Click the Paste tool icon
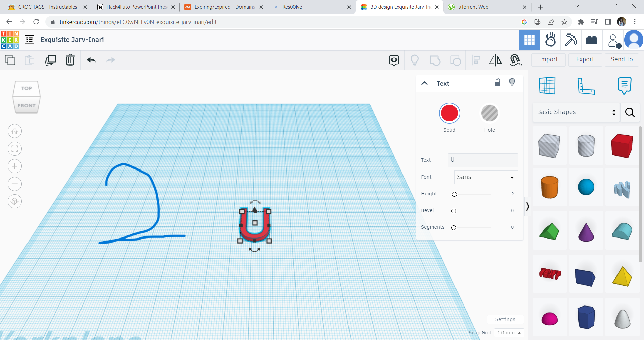644x340 pixels. click(x=30, y=60)
